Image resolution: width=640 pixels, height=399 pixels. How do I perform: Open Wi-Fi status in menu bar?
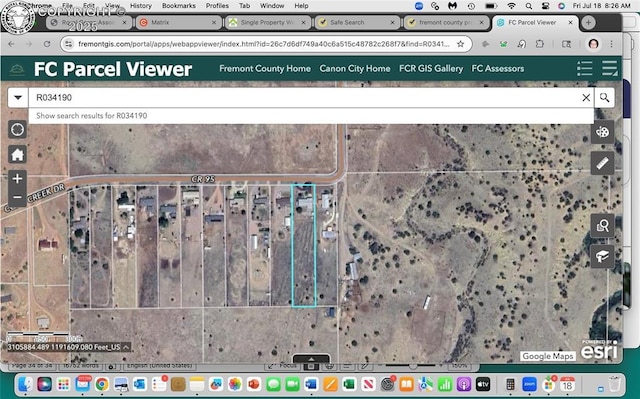511,6
